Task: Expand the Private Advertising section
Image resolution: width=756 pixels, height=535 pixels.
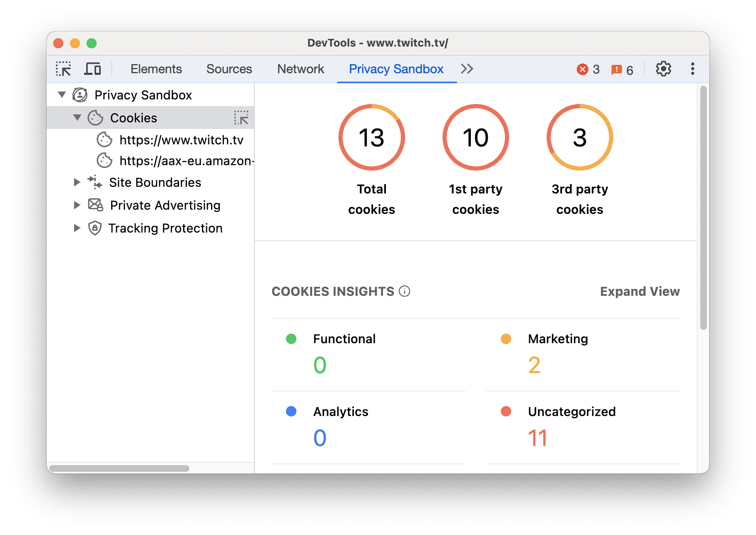Action: coord(77,205)
